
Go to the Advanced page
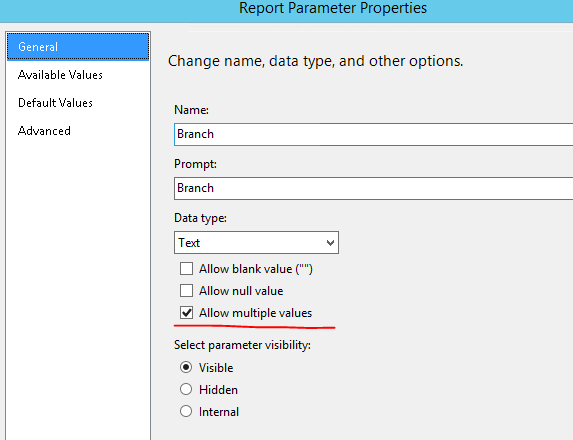click(44, 131)
